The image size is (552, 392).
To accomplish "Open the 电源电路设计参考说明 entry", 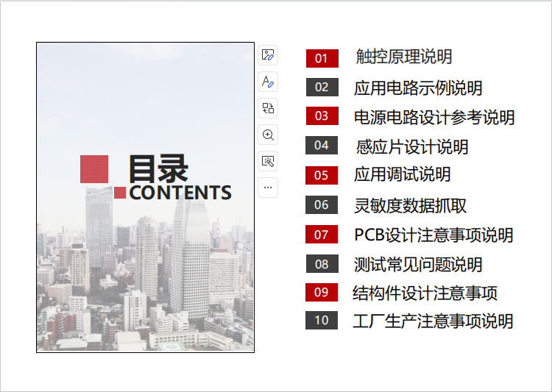I will [x=434, y=117].
